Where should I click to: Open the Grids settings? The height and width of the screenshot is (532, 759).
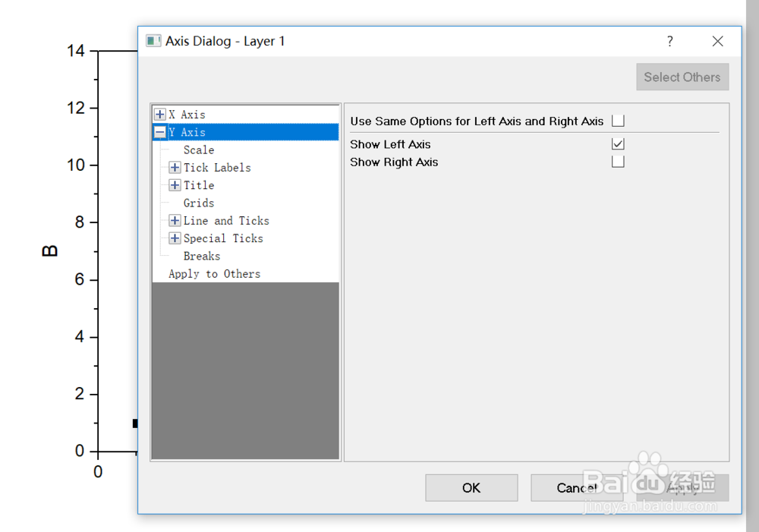pyautogui.click(x=198, y=203)
